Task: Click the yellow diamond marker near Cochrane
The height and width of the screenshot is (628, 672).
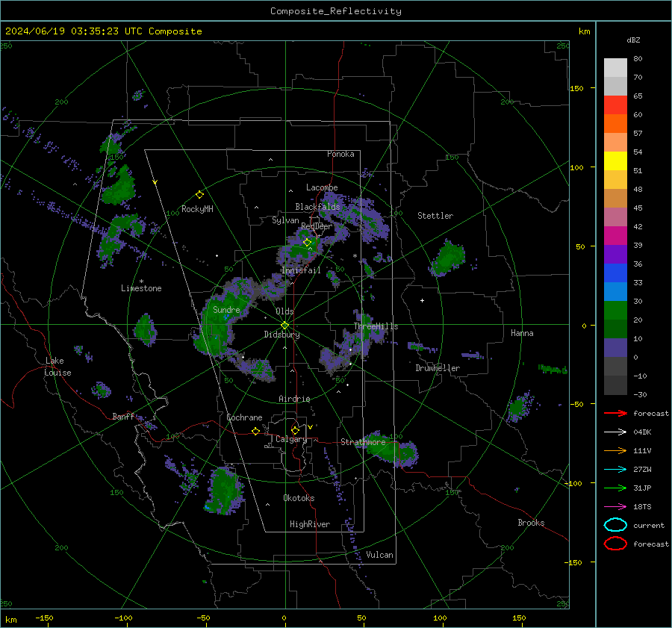Action: [x=256, y=431]
